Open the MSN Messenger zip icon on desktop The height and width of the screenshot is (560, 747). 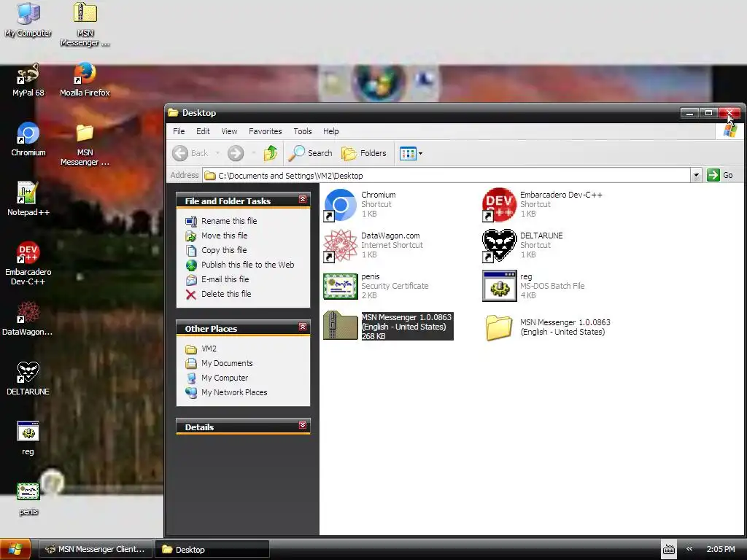tap(85, 24)
